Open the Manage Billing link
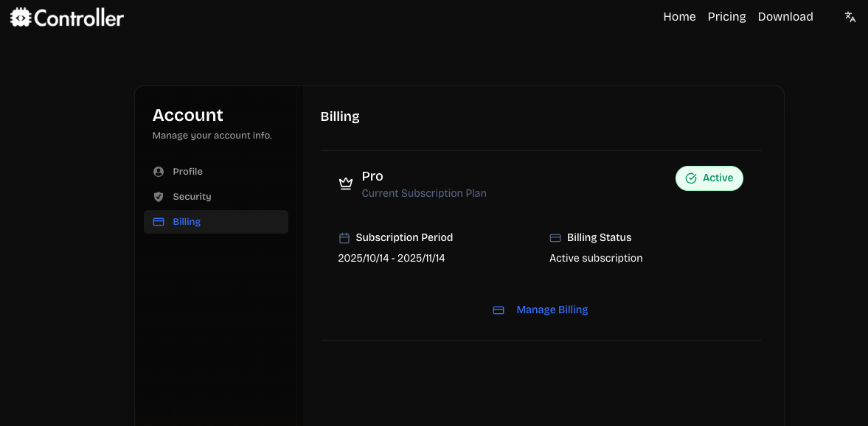Viewport: 868px width, 426px height. [552, 310]
